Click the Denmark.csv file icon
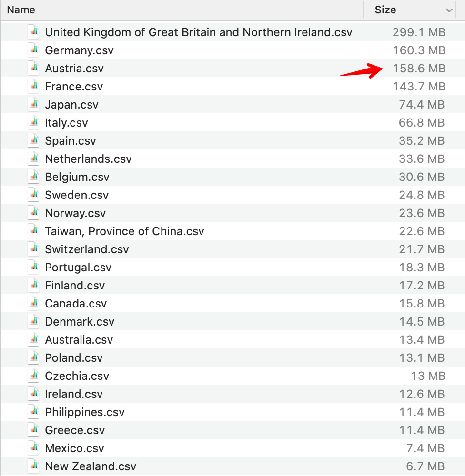 33,321
